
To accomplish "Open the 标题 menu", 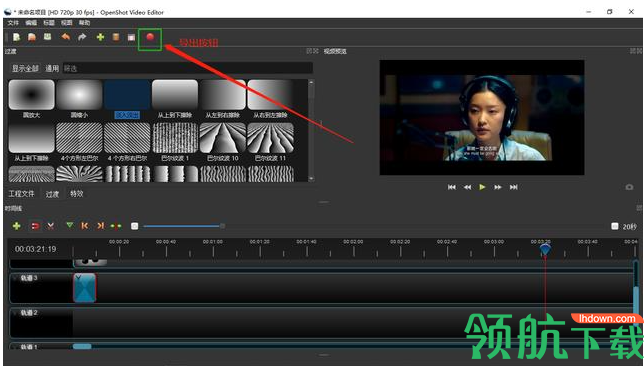I will pyautogui.click(x=49, y=23).
